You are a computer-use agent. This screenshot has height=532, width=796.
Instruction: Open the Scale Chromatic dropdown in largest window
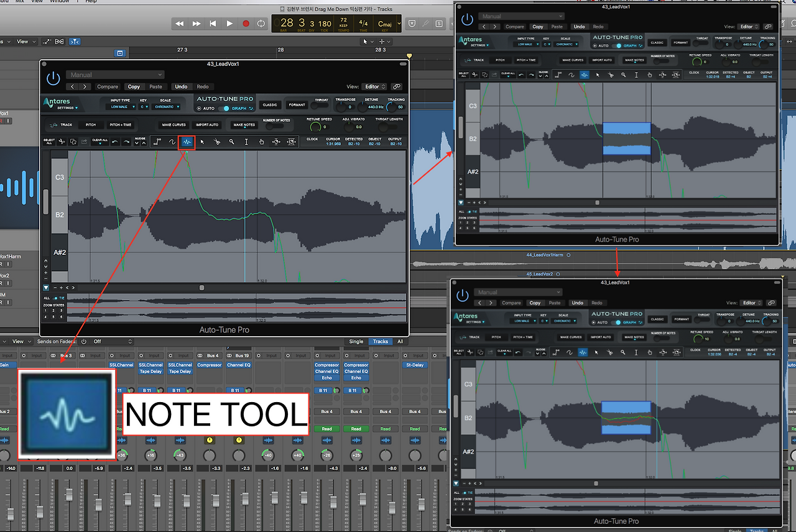pos(165,107)
